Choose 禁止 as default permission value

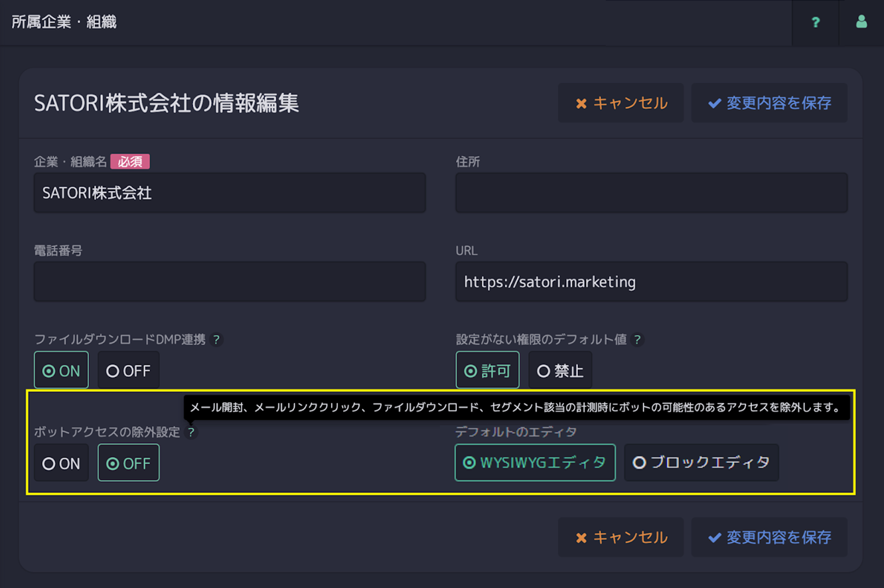click(560, 370)
